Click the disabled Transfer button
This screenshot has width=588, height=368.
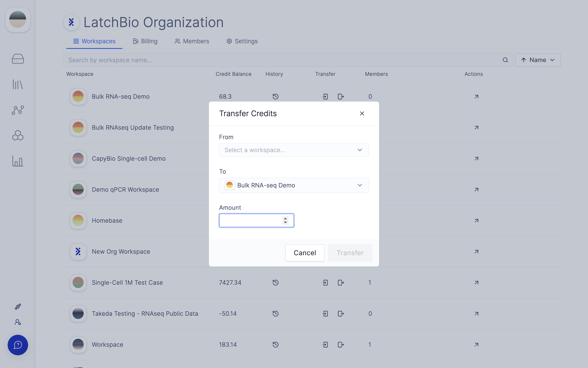click(x=350, y=253)
